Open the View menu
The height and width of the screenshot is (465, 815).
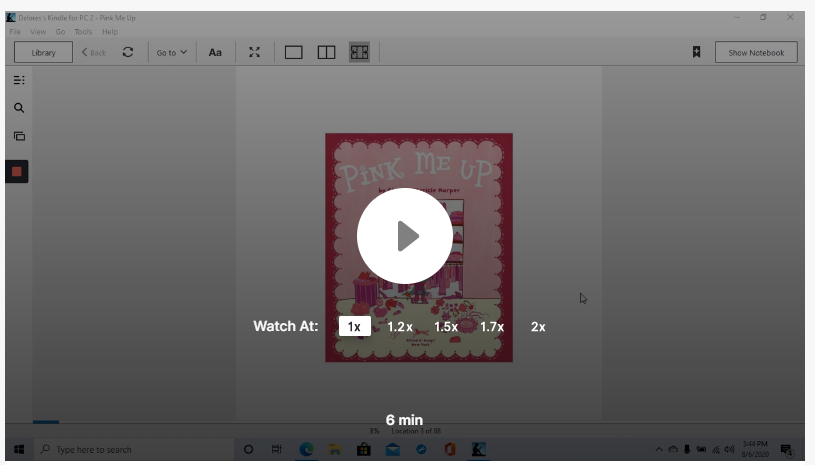(38, 32)
